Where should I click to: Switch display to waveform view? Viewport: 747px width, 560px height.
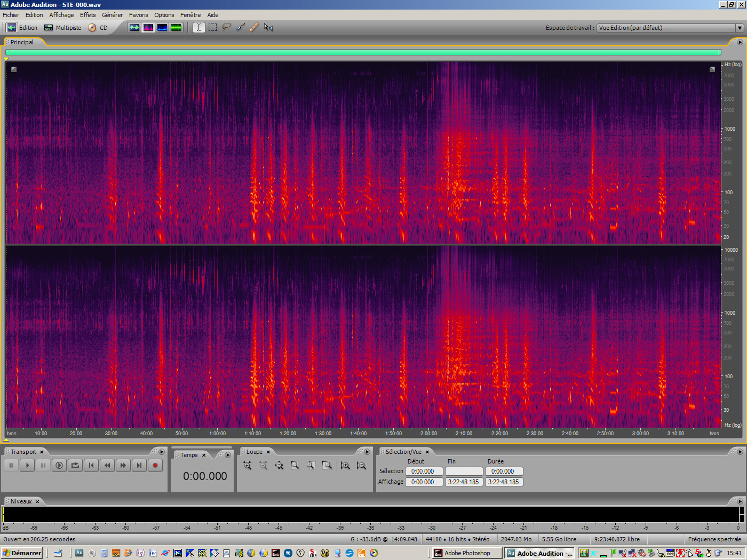click(x=135, y=27)
